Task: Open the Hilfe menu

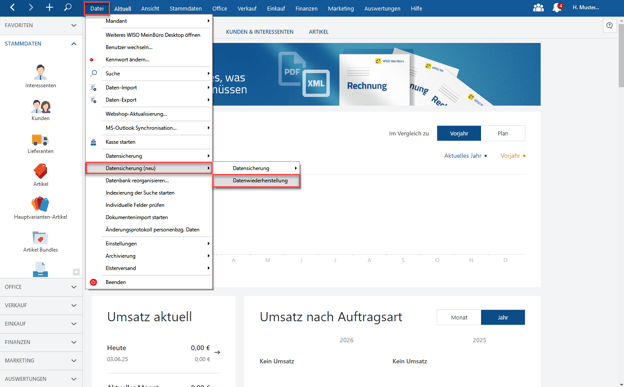Action: click(416, 8)
